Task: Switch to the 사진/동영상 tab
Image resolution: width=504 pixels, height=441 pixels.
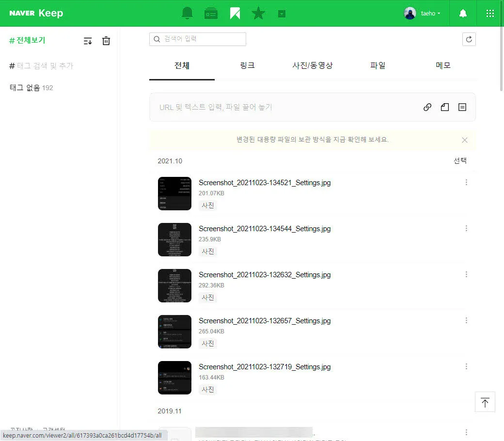Action: tap(314, 65)
